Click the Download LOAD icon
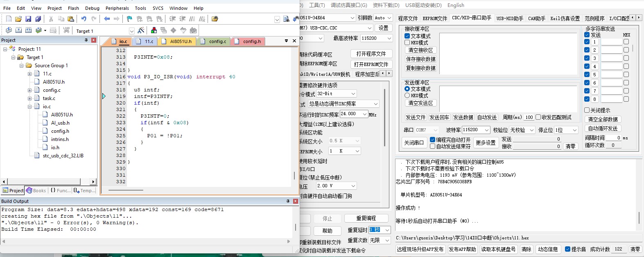644x257 pixels. pyautogui.click(x=66, y=30)
